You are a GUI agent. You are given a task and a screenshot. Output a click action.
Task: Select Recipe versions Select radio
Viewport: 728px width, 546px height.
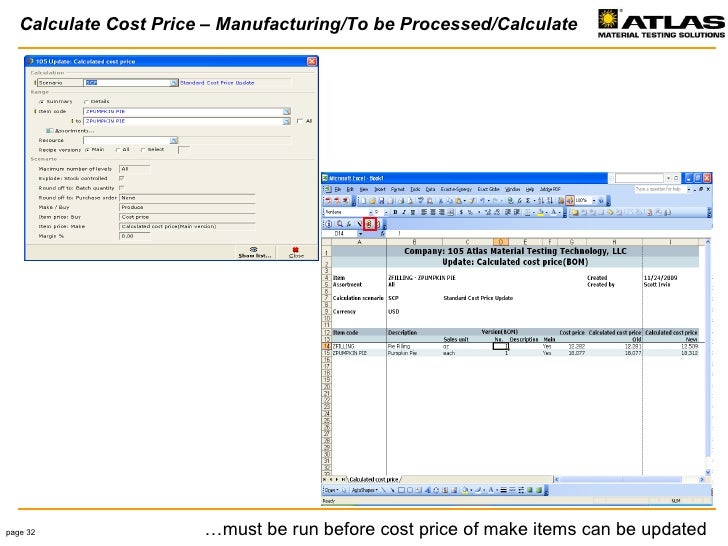pos(143,150)
